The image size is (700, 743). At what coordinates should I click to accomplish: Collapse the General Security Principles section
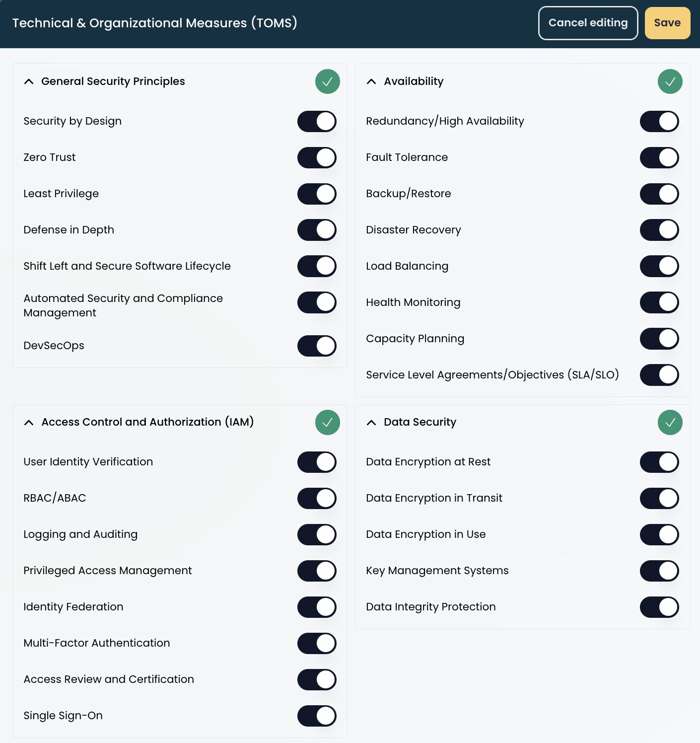28,81
